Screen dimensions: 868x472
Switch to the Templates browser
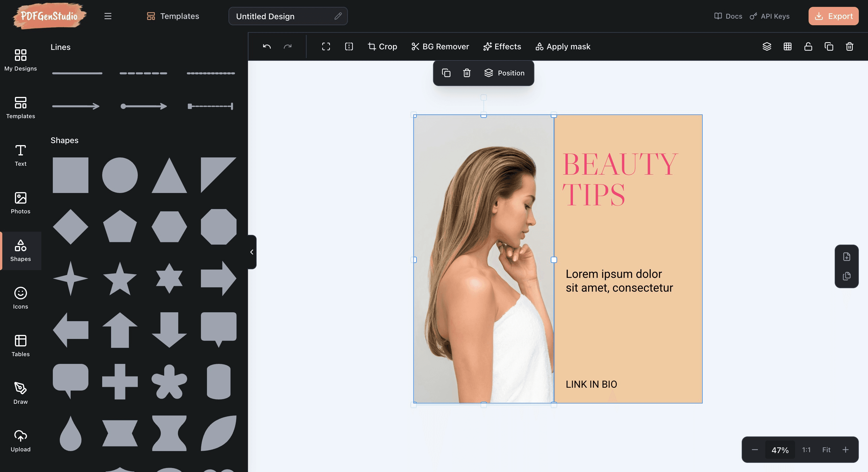coord(172,16)
